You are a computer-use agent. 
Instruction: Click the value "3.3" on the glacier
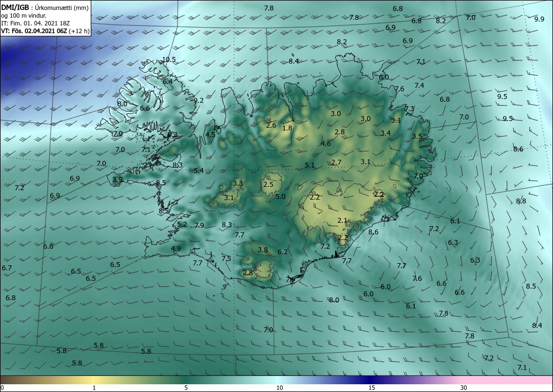coord(238,184)
